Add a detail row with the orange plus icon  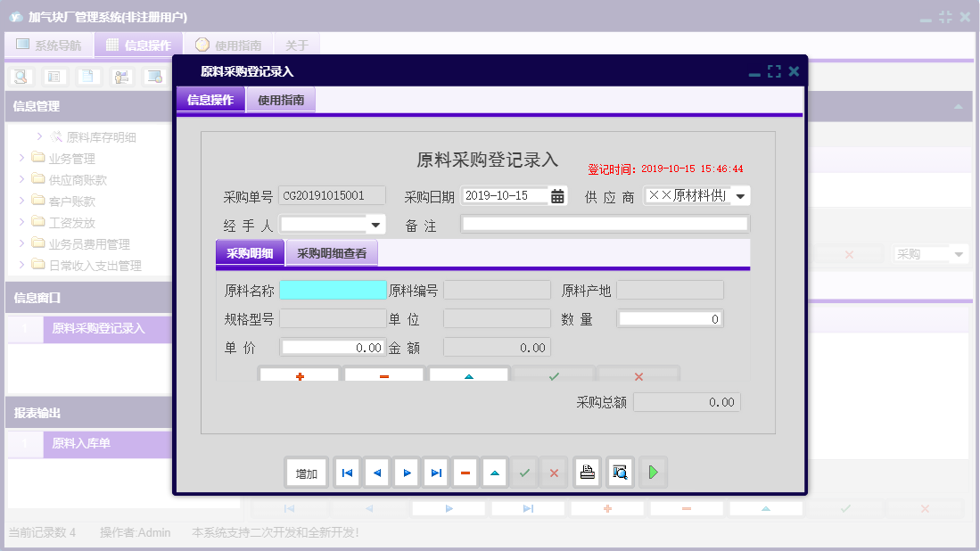tap(298, 374)
